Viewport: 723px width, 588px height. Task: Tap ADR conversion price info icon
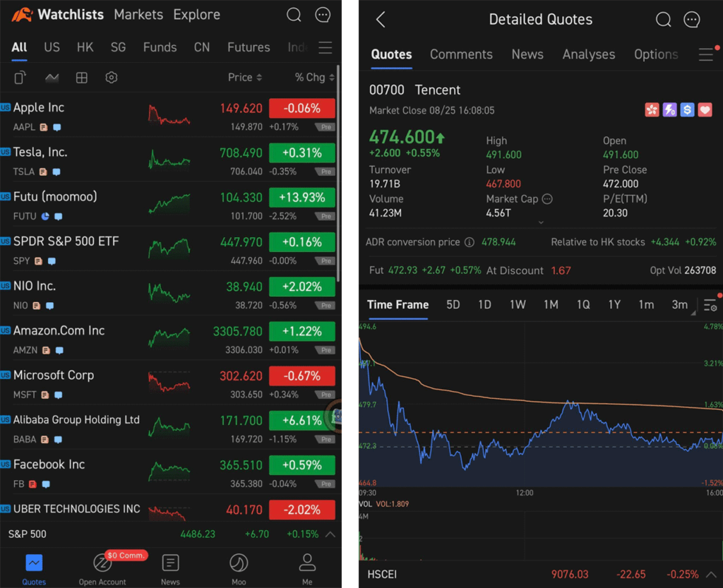470,242
